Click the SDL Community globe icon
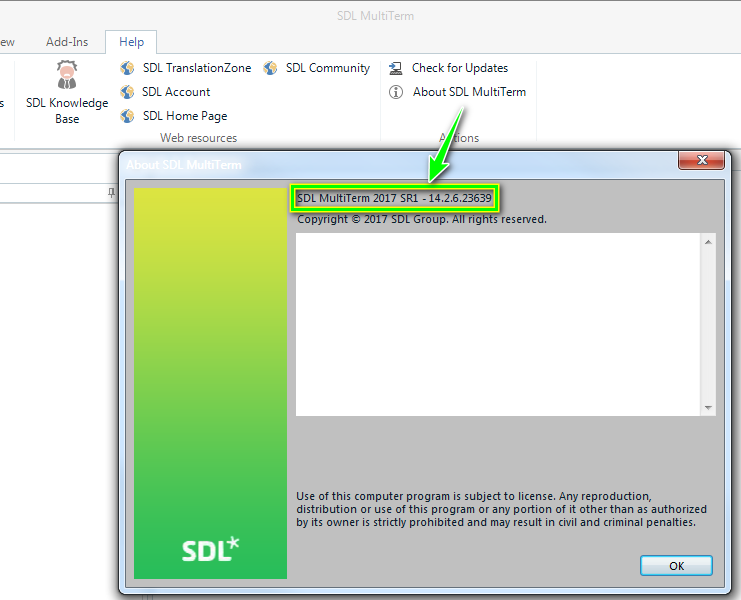The width and height of the screenshot is (741, 600). pos(270,68)
